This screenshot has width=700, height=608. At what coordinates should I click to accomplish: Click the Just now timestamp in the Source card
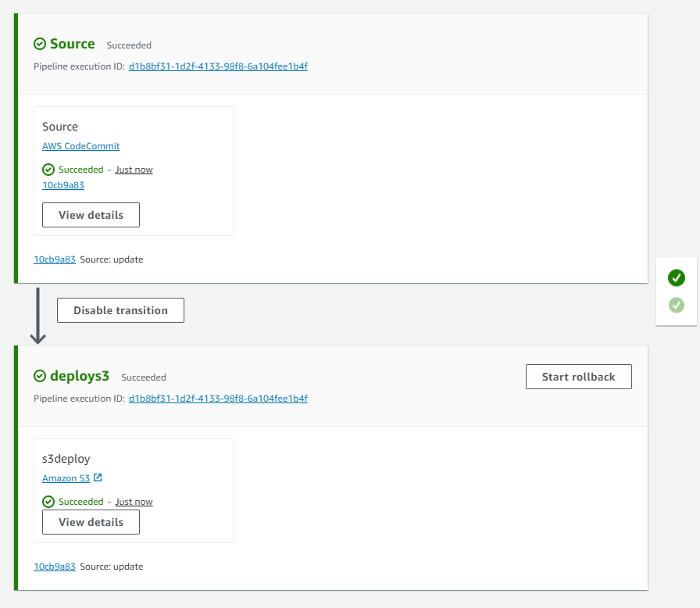coord(134,169)
